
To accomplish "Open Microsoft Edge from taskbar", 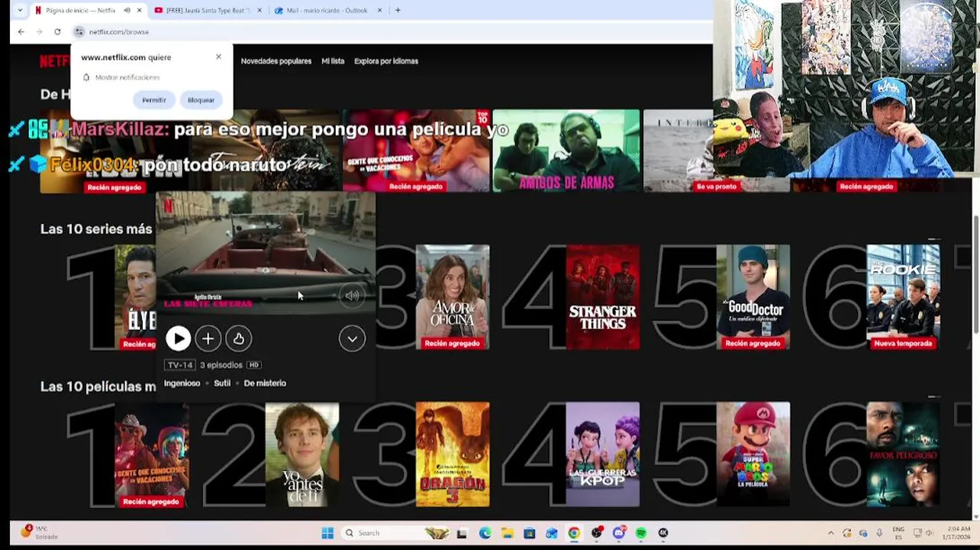I will (485, 533).
